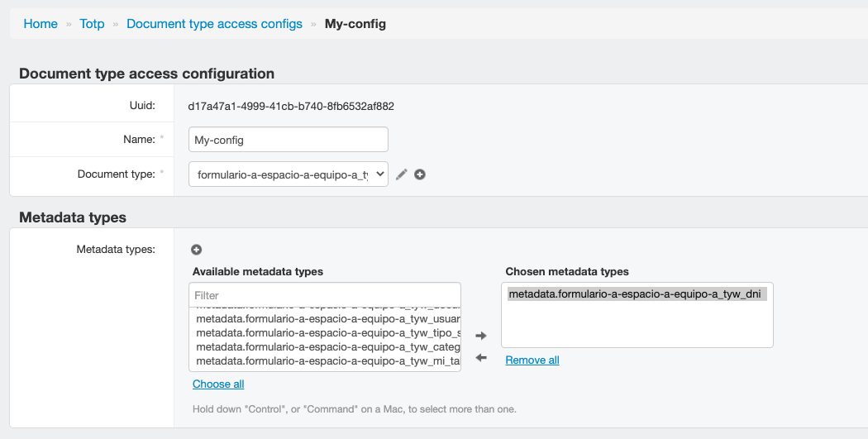Click left arrow to remove metadata type

(x=482, y=358)
